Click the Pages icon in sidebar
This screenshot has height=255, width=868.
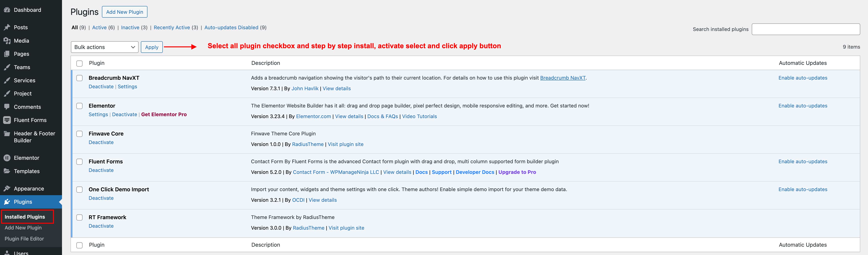tap(7, 54)
